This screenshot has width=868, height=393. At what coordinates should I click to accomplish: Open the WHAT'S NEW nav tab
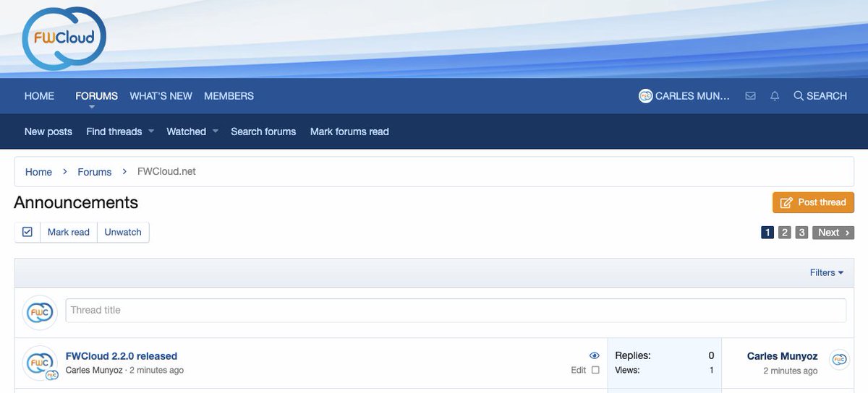pos(161,96)
